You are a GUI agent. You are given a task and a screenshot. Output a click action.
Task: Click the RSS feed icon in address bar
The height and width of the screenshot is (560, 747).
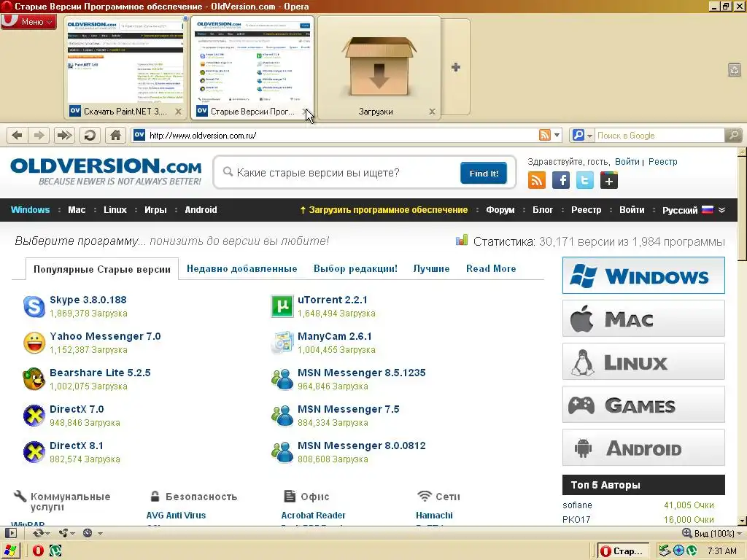point(544,135)
